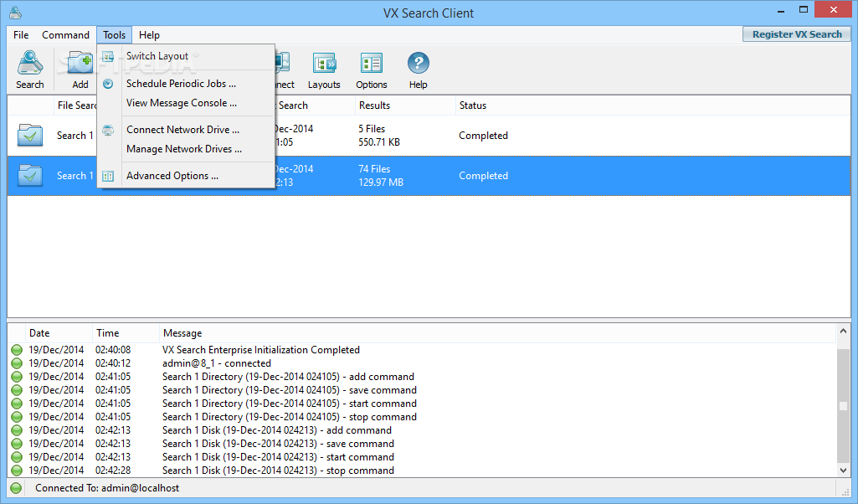Click the log scrollbar up arrow

[x=843, y=331]
